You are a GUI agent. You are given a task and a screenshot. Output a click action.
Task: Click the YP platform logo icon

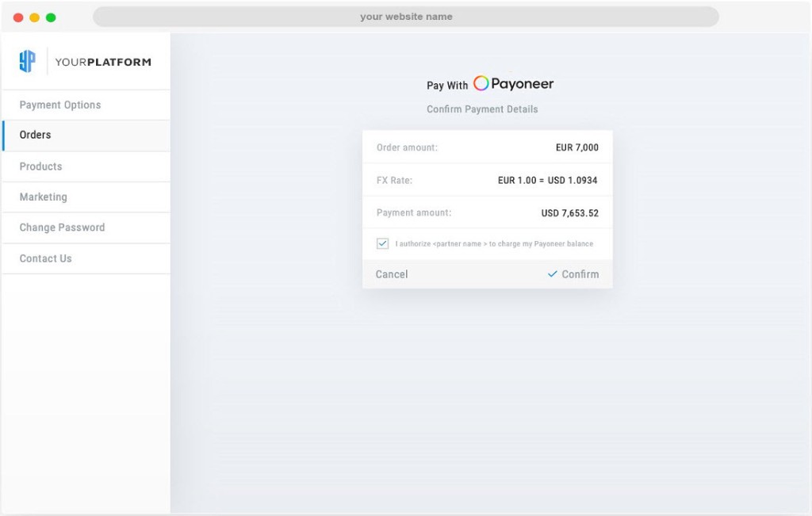28,61
